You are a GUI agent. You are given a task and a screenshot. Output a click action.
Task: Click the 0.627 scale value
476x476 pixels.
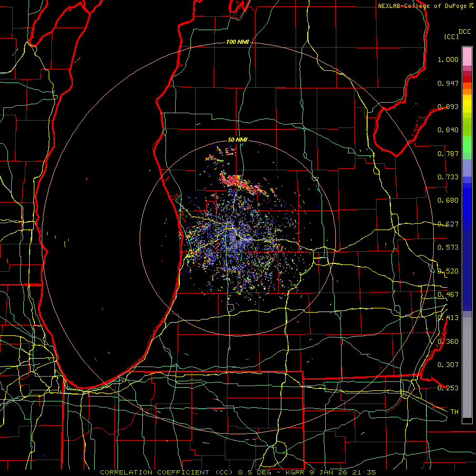click(x=448, y=224)
